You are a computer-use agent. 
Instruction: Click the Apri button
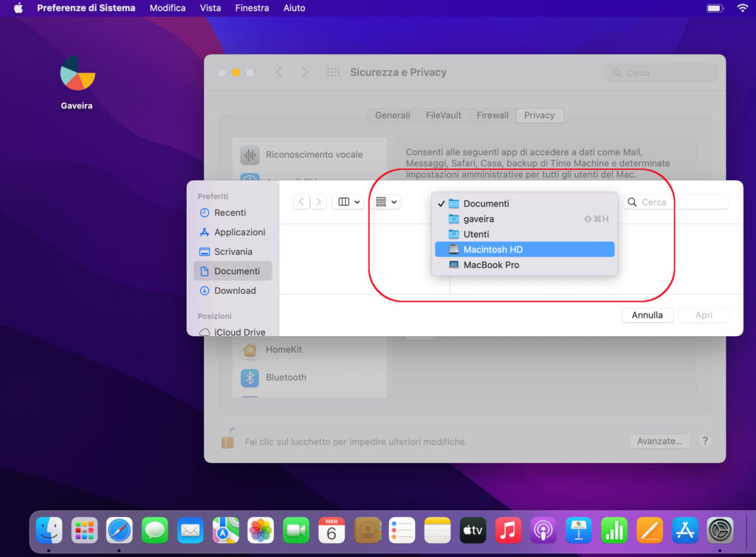704,315
